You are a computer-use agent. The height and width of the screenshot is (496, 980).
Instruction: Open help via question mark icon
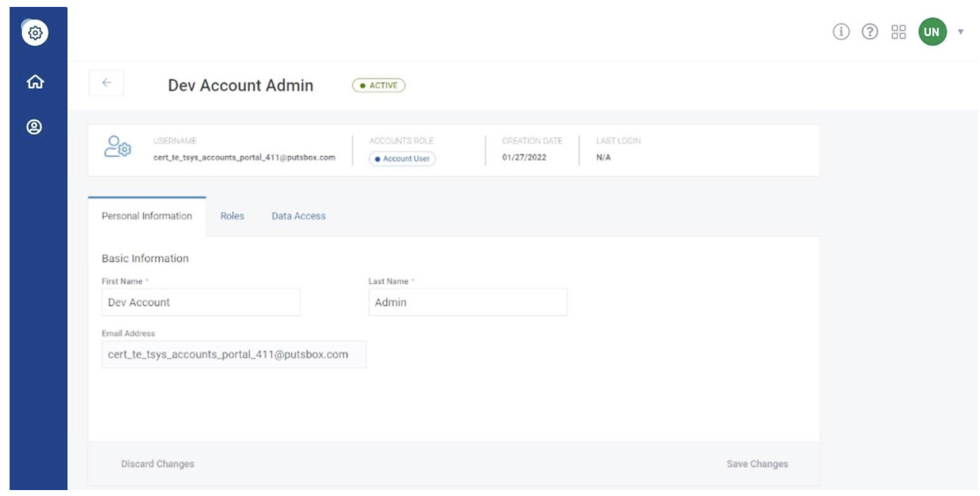(869, 32)
